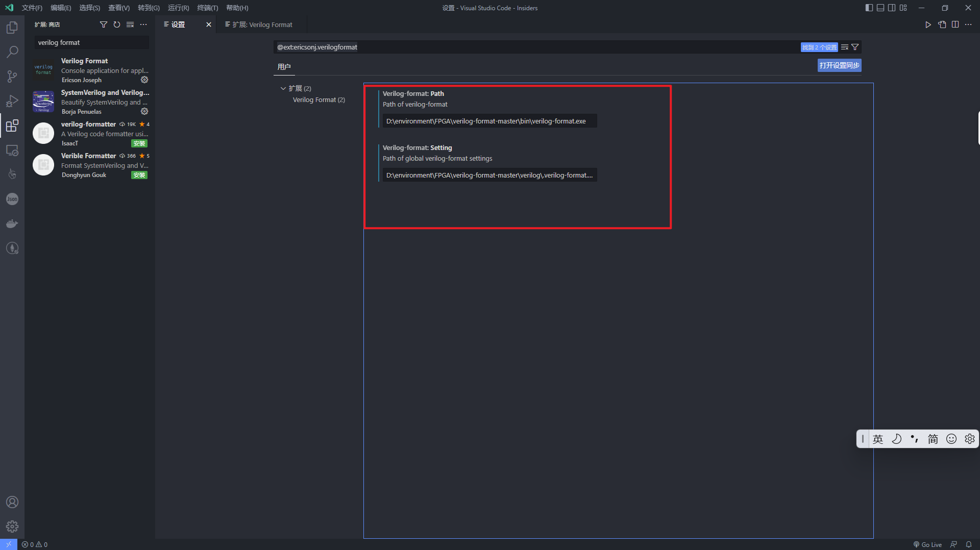Open SystemVerilog extension's gear menu
980x550 pixels.
point(144,112)
